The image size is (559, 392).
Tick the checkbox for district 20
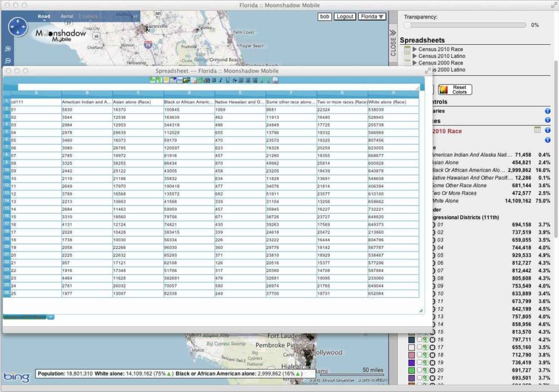tap(419, 370)
